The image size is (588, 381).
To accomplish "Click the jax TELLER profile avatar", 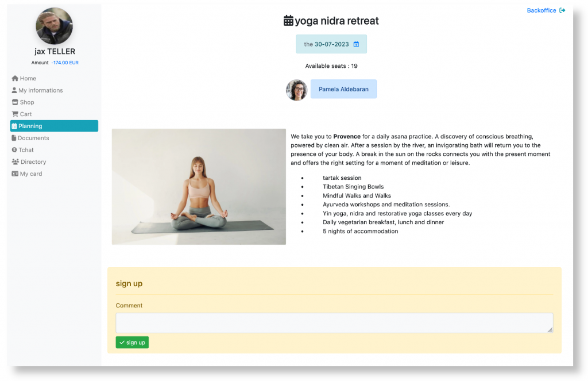I will 55,26.
